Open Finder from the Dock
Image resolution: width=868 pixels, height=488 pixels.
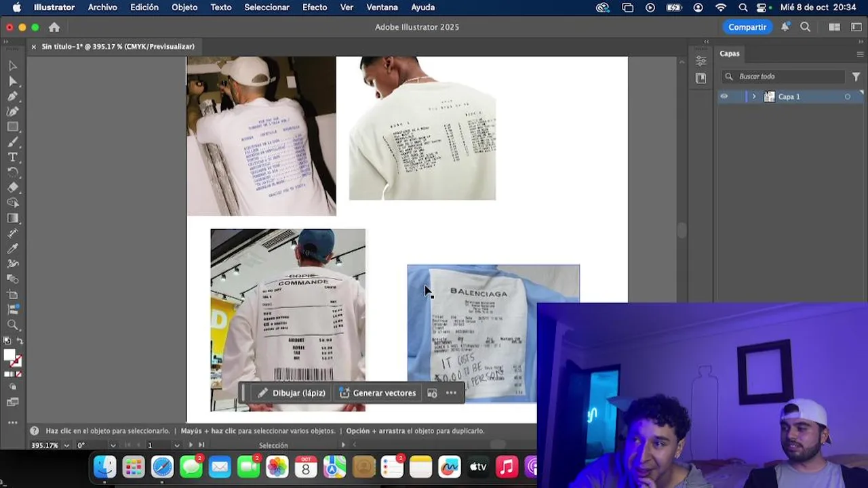click(104, 466)
